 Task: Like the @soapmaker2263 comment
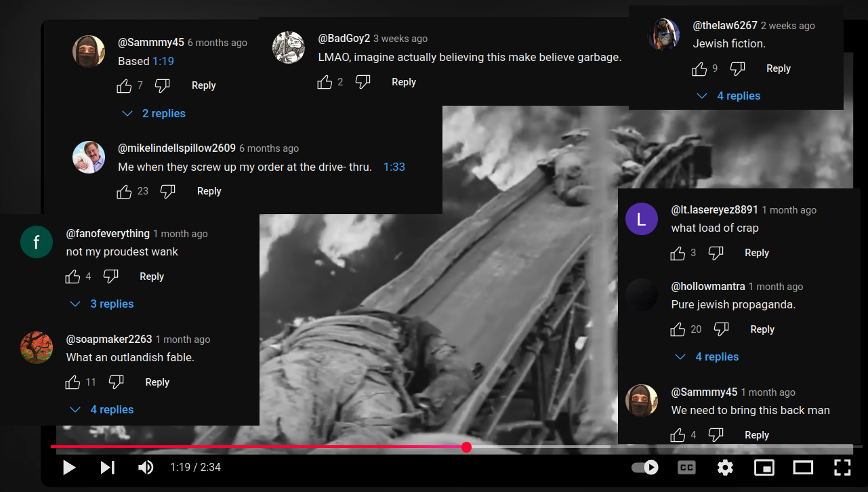tap(73, 383)
